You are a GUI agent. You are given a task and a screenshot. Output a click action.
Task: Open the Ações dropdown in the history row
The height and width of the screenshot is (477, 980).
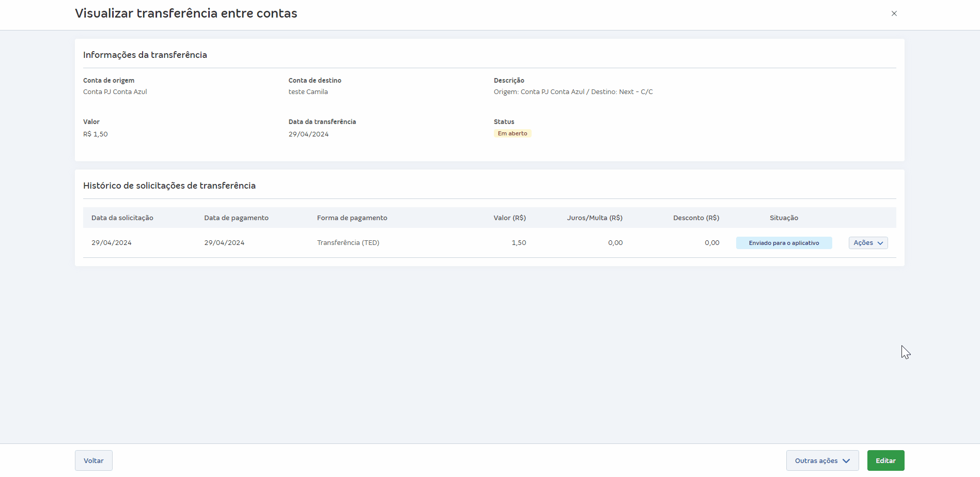tap(868, 243)
